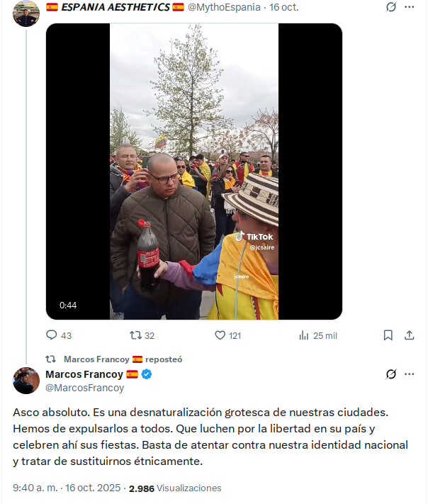This screenshot has width=428, height=504.
Task: Click the reply icon with 43 comments
Action: point(51,335)
